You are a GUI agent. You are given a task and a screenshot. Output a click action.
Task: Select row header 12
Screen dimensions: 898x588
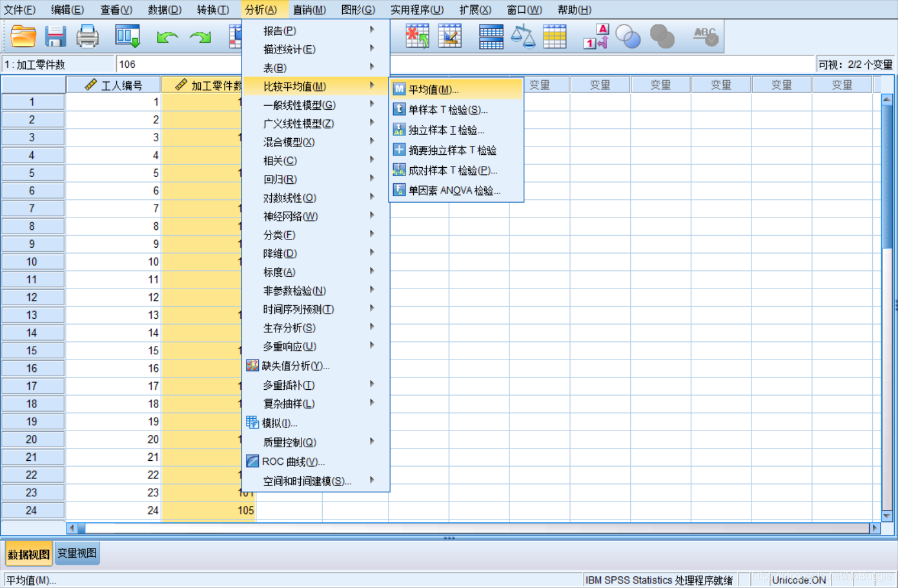click(x=32, y=297)
